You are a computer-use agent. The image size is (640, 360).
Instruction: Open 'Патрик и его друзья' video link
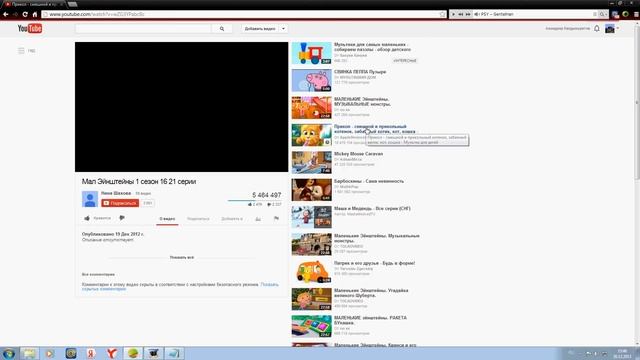pos(374,263)
